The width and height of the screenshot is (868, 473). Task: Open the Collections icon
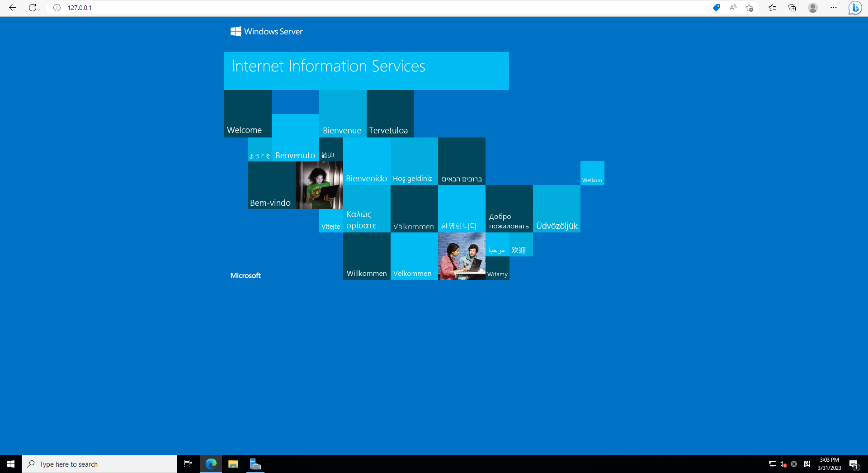pyautogui.click(x=792, y=8)
